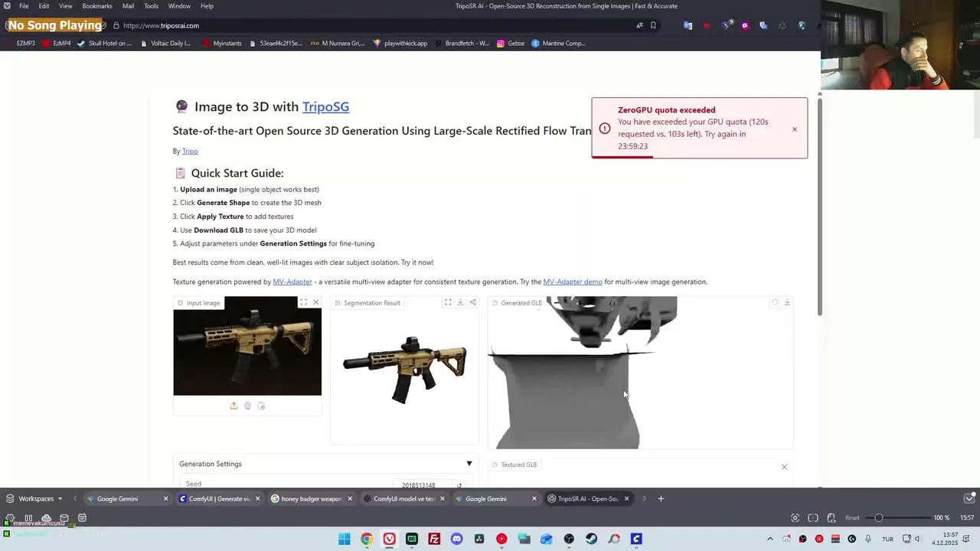Image resolution: width=980 pixels, height=551 pixels.
Task: Close the TripoSR AI tab
Action: [626, 499]
